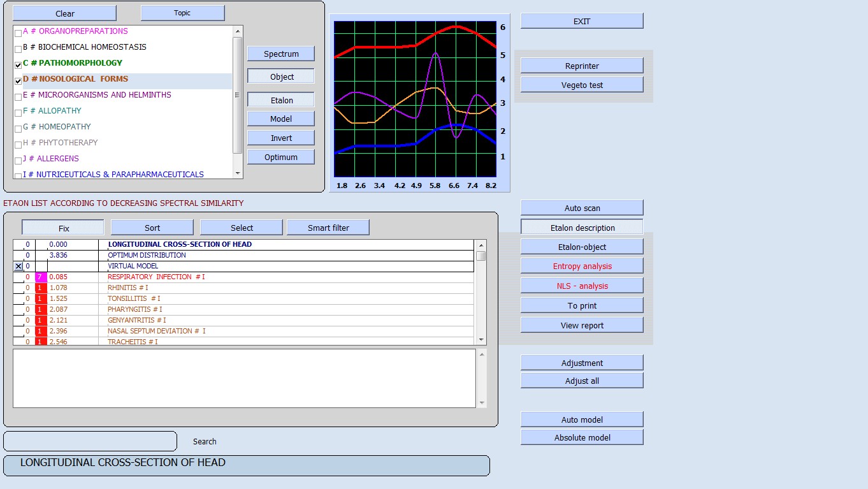The height and width of the screenshot is (489, 868).
Task: Select LONGITUDINAL CROSS-SECTION OF HEAD row
Action: pyautogui.click(x=243, y=244)
